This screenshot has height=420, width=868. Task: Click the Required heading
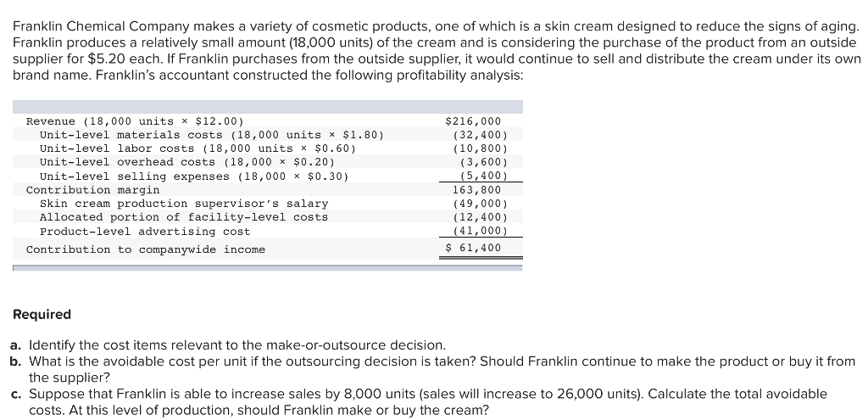tap(42, 314)
